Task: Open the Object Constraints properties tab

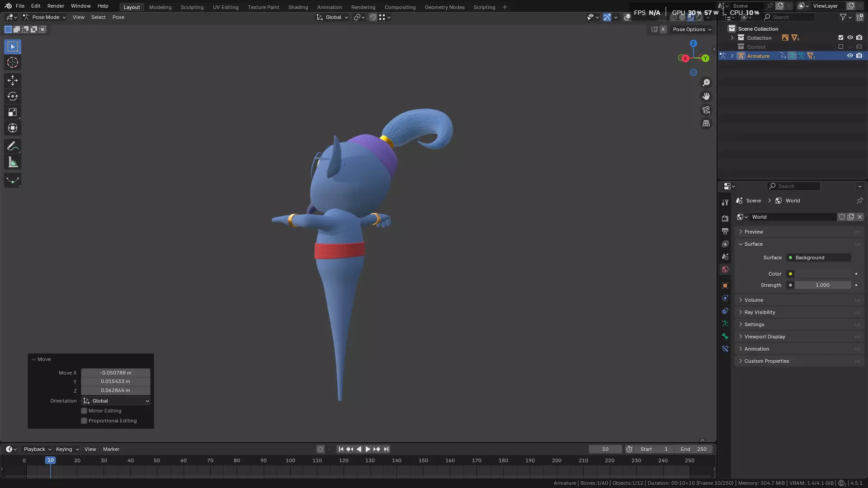Action: pyautogui.click(x=725, y=311)
